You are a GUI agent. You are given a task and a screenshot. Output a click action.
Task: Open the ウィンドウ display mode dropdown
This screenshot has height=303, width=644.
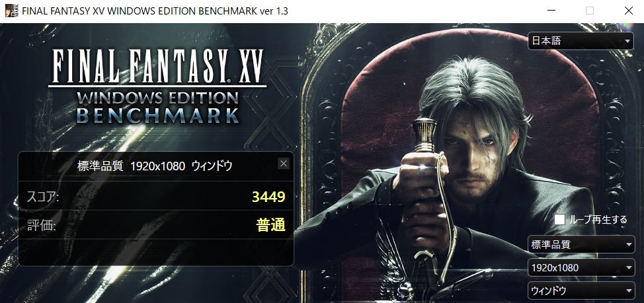point(582,291)
